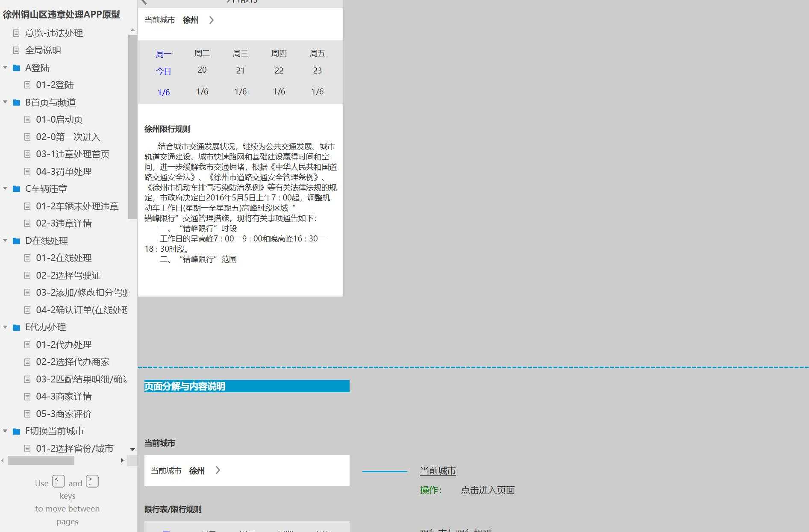The image size is (809, 532).
Task: Click the page icon for 05-3商家评价
Action: [x=27, y=414]
